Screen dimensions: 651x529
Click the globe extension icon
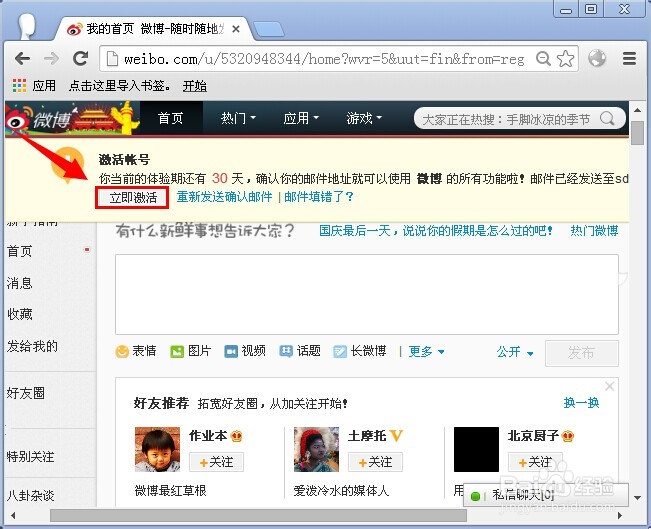(x=597, y=59)
